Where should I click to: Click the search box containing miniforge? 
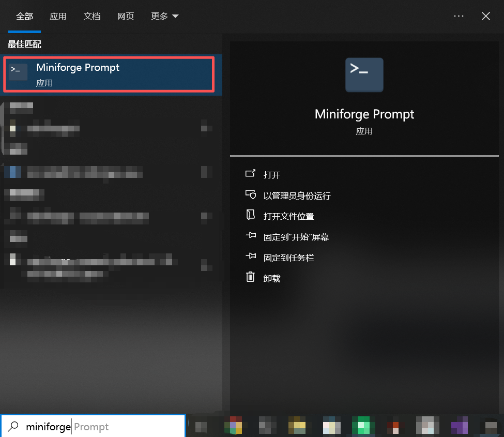tap(93, 426)
